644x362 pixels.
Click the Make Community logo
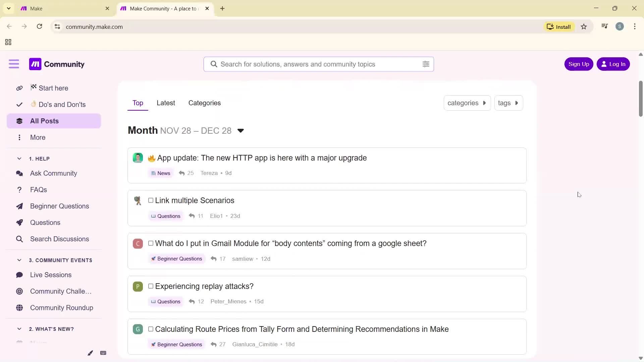[x=56, y=64]
